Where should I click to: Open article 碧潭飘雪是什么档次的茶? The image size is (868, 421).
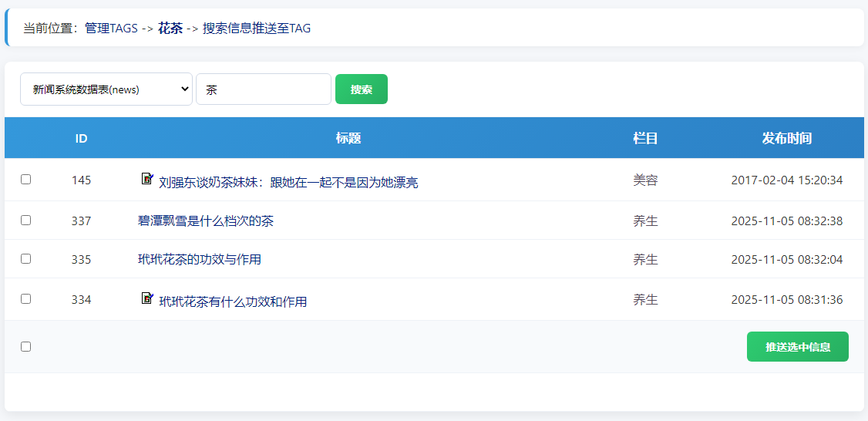point(205,221)
